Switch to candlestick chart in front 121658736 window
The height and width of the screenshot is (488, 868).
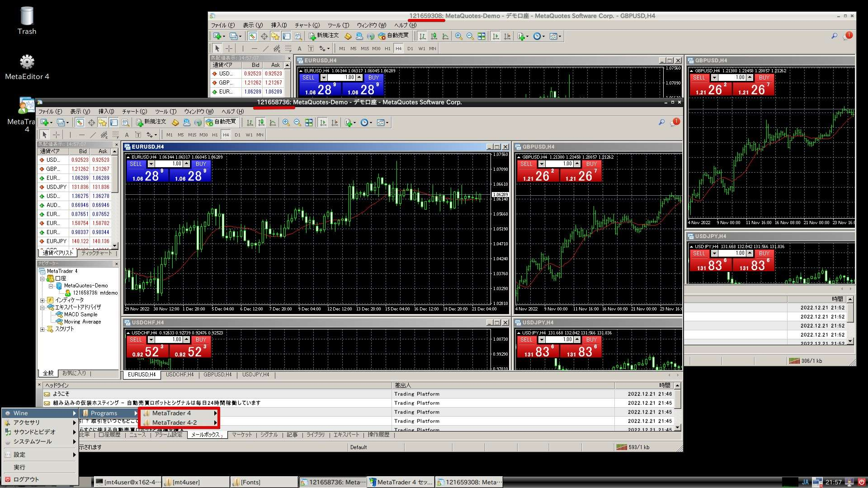tap(261, 122)
